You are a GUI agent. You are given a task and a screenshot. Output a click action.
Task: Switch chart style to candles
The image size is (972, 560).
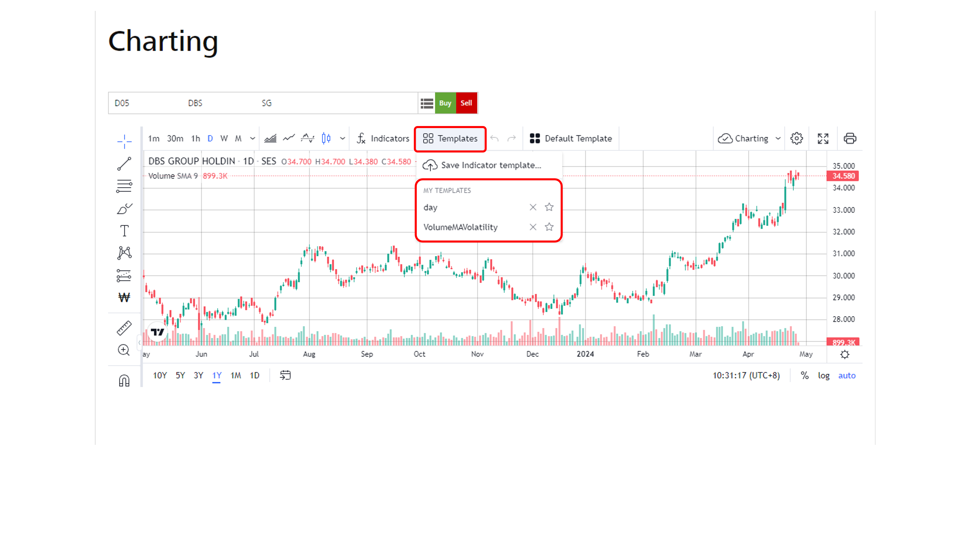click(326, 138)
